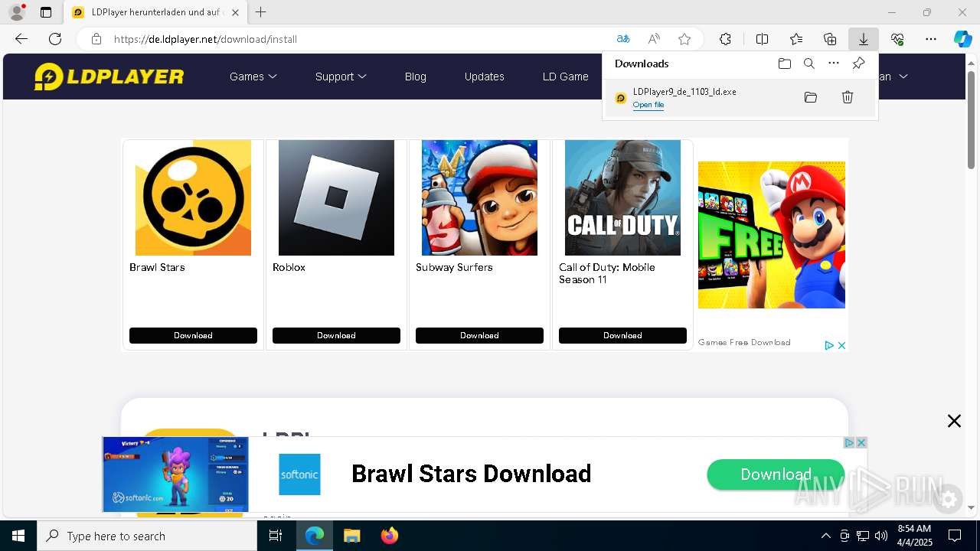Click the address bar URL field
This screenshot has height=551, width=980.
pos(358,39)
